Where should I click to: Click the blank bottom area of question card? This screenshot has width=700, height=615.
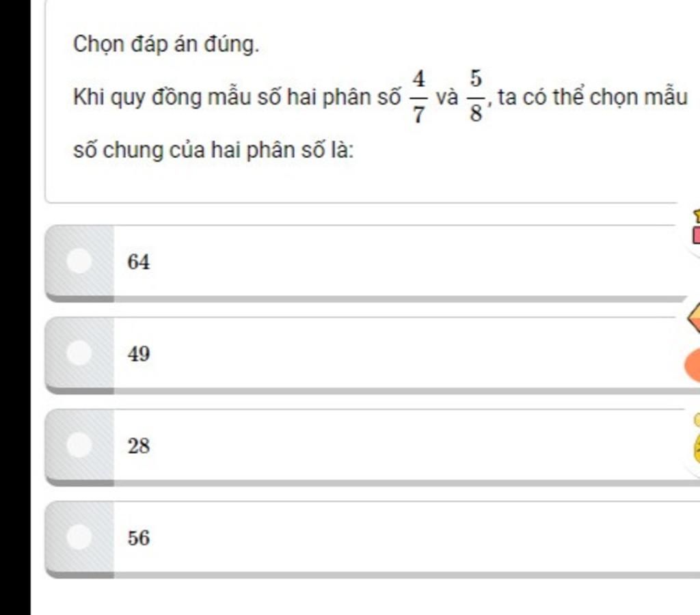click(362, 181)
